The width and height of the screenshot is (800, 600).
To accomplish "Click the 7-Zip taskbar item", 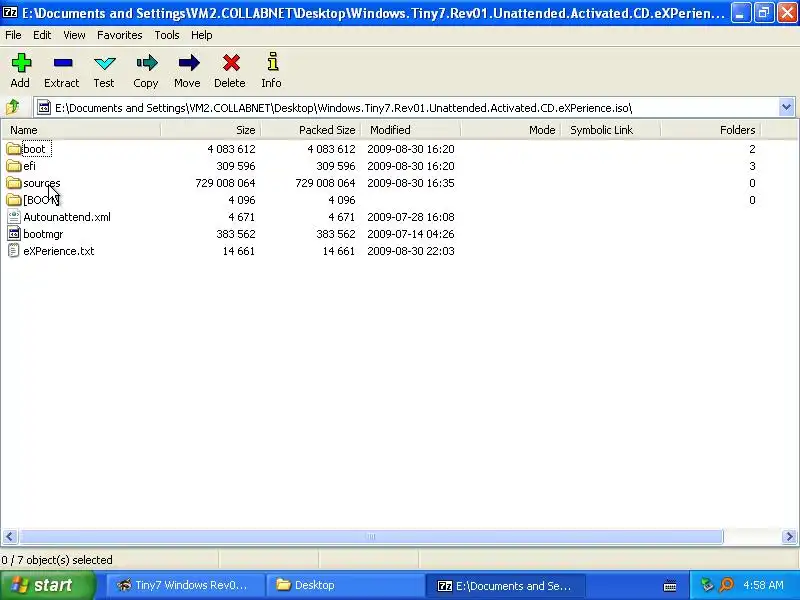I will 505,585.
